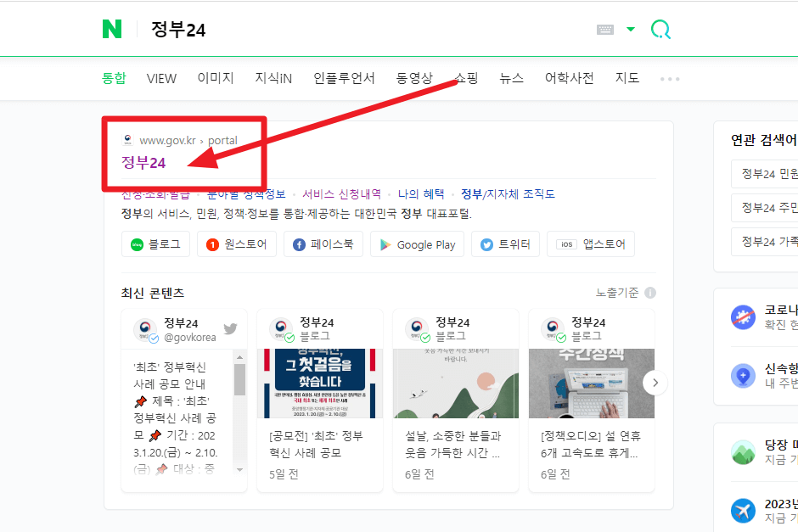Open the 지식iN tab
This screenshot has height=532, width=798.
(273, 78)
